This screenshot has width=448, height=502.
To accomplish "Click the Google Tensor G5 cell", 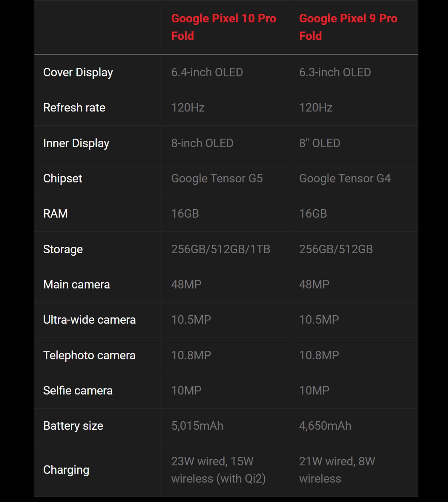I will point(217,179).
